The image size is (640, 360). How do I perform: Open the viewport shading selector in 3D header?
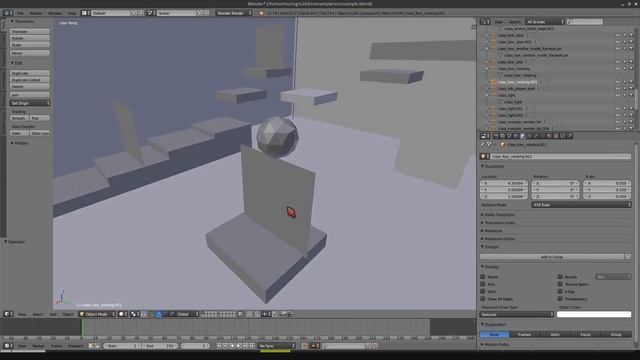click(x=123, y=314)
